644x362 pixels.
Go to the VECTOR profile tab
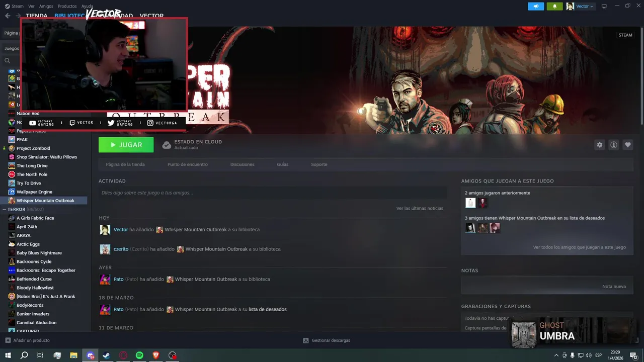tap(151, 16)
